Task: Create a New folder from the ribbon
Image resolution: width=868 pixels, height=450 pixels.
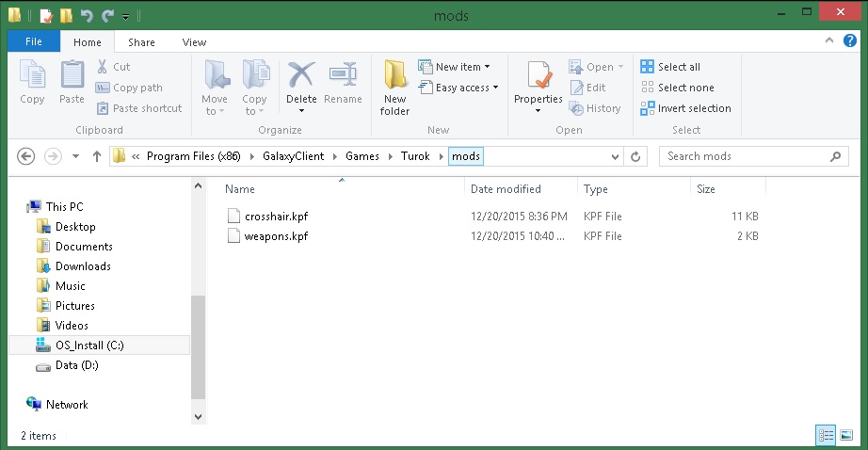Action: pyautogui.click(x=394, y=87)
